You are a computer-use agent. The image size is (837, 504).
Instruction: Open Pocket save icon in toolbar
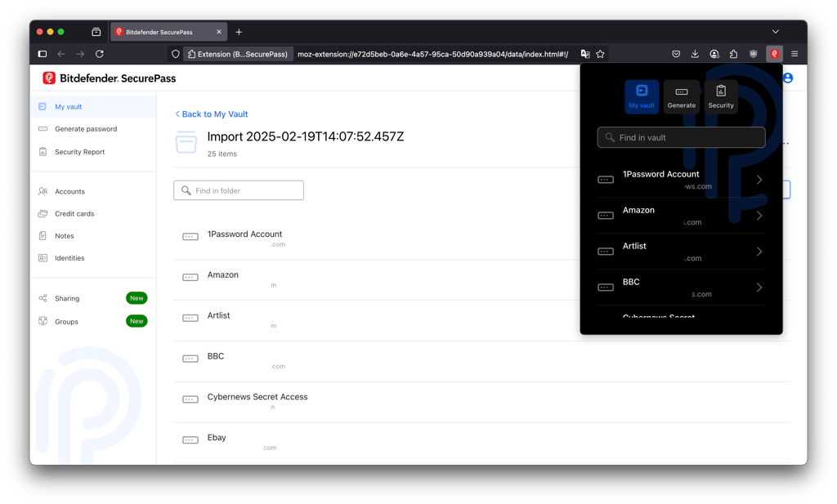pyautogui.click(x=676, y=54)
